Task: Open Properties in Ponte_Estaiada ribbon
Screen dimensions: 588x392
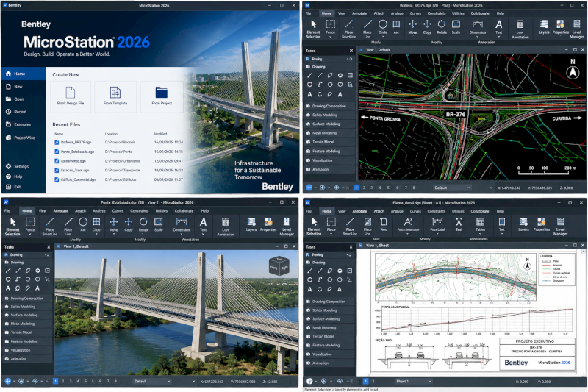Action: click(268, 225)
